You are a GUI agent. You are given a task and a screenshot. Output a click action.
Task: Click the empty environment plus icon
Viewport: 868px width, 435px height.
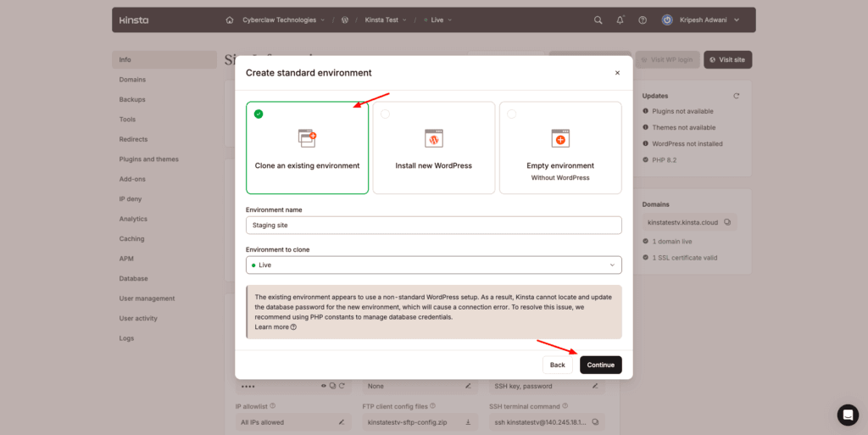pos(560,138)
